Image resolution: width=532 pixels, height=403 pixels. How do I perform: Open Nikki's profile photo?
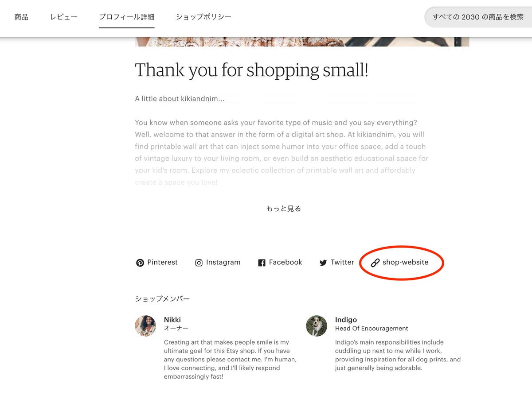pos(145,326)
